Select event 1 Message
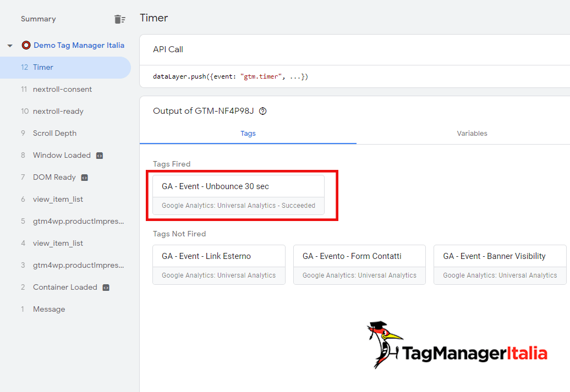Image resolution: width=570 pixels, height=392 pixels. (65, 309)
